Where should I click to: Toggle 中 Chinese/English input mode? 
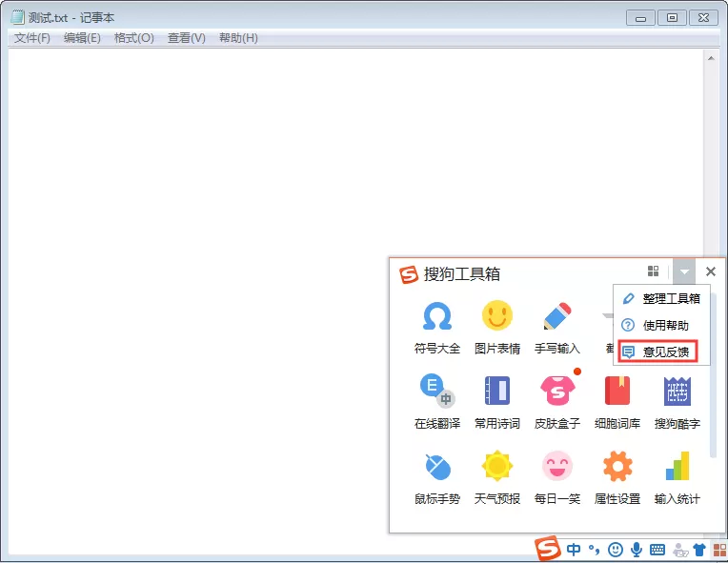[x=574, y=550]
